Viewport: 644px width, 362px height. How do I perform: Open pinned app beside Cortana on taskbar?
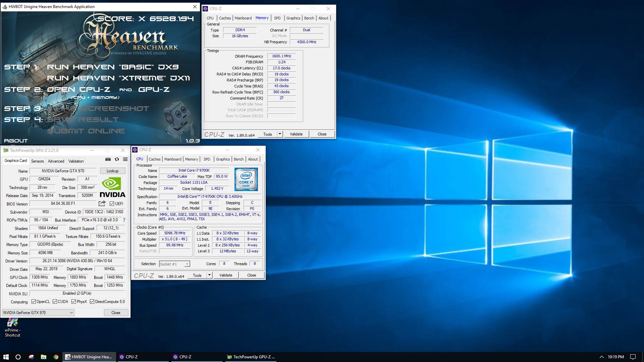point(31,357)
